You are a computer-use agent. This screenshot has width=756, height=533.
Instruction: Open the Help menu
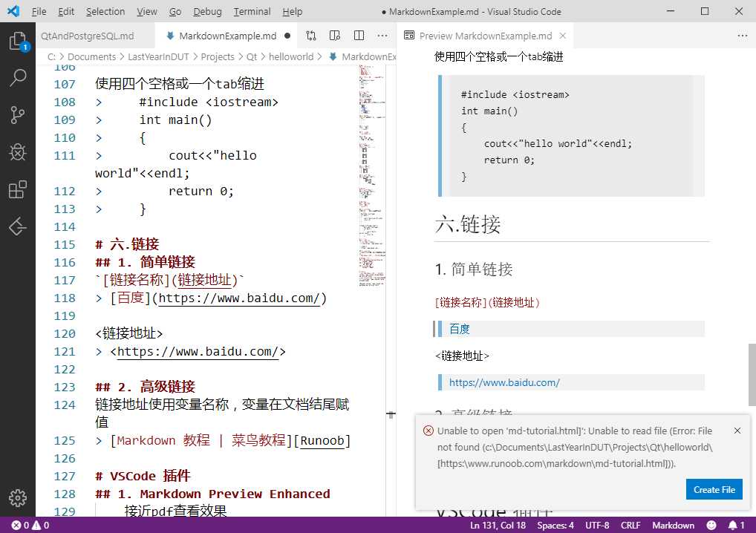tap(292, 12)
